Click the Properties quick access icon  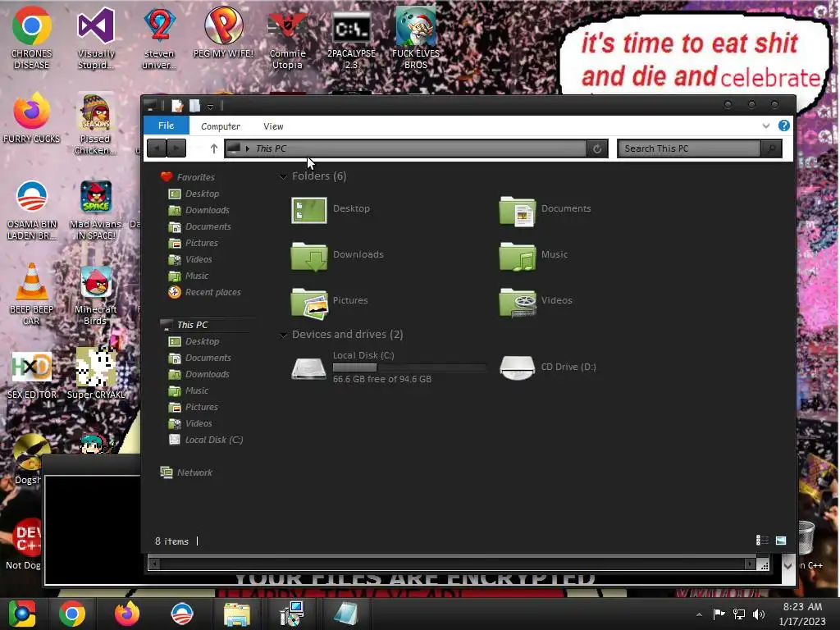pos(177,106)
